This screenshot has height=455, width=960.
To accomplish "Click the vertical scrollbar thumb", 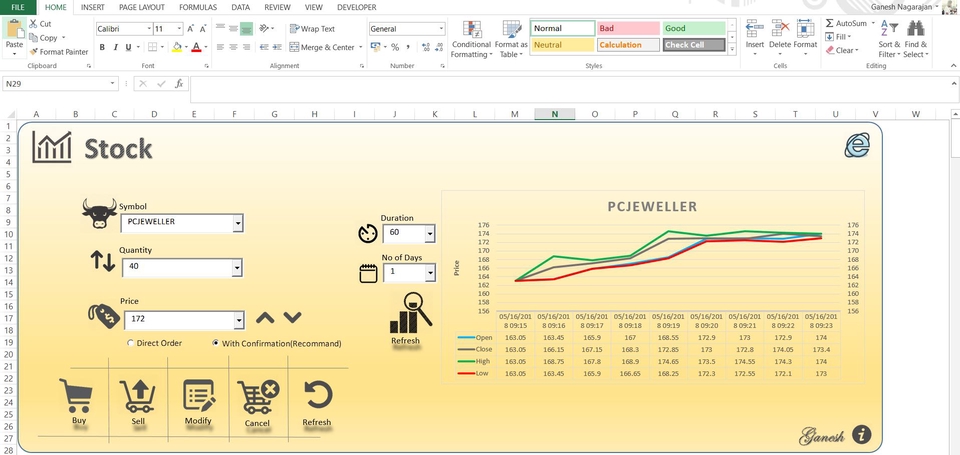I will pyautogui.click(x=955, y=138).
